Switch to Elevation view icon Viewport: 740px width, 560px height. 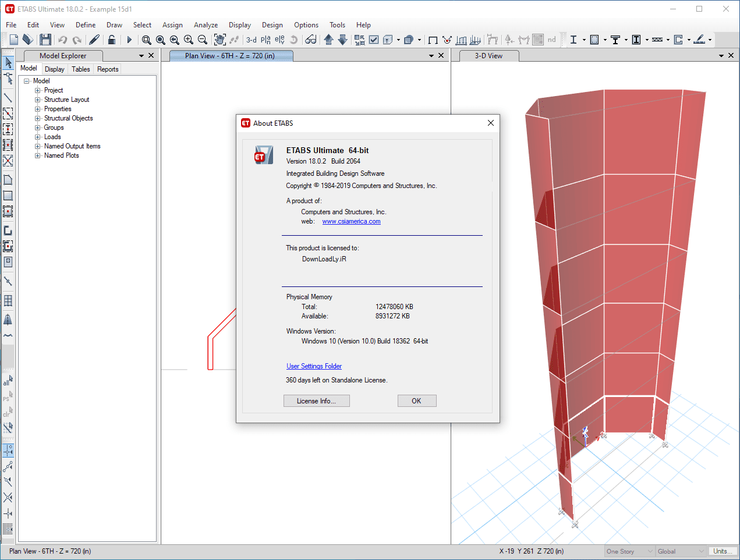pos(280,40)
